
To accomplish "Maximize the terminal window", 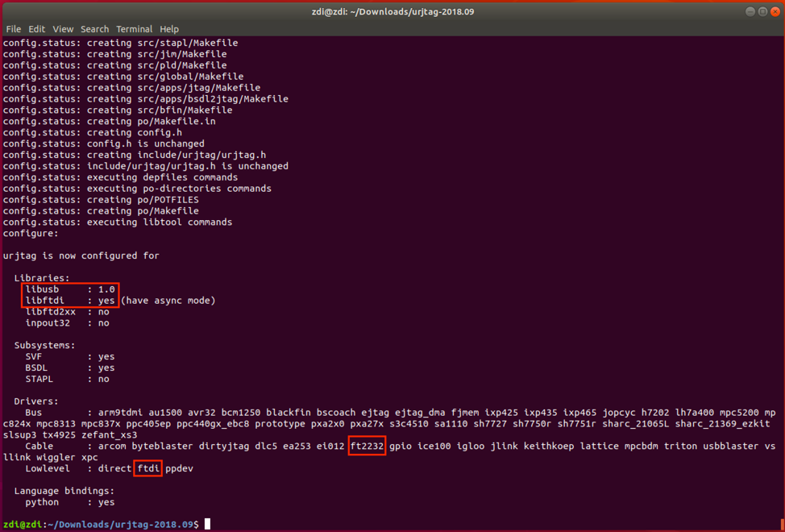I will coord(762,11).
